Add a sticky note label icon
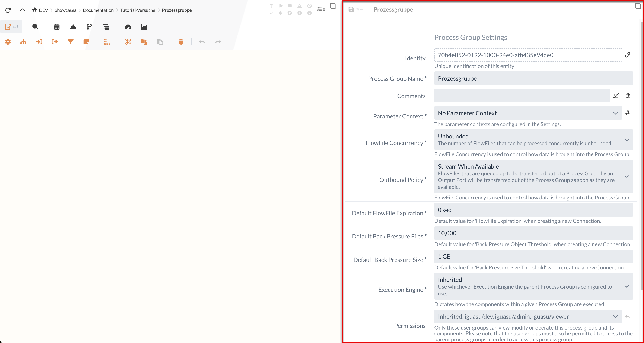 coord(86,42)
